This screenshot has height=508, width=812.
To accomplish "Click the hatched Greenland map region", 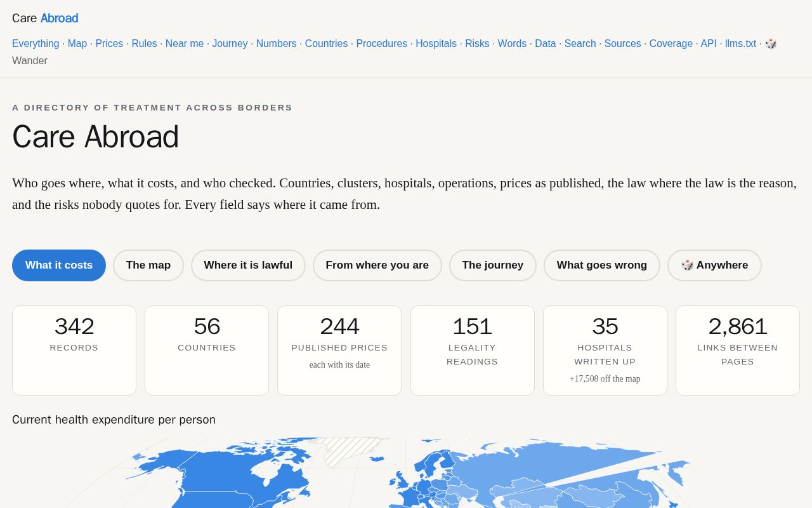I will (x=348, y=450).
